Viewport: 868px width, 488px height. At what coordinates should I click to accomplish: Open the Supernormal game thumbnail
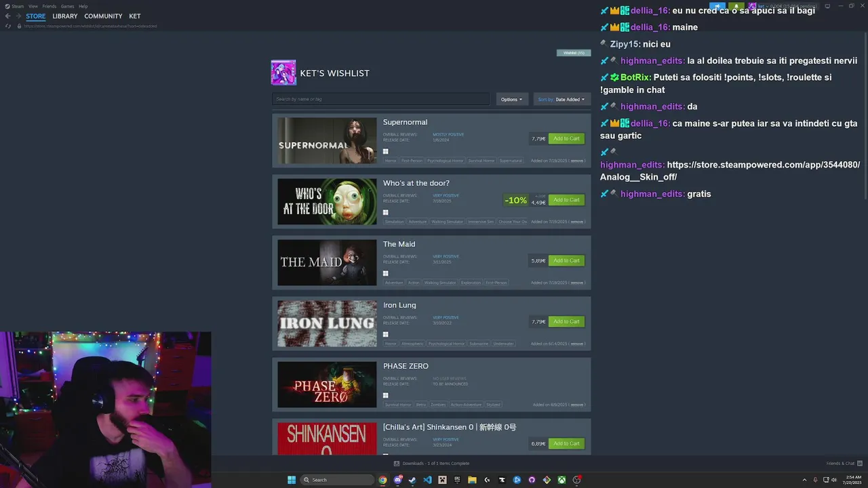327,141
